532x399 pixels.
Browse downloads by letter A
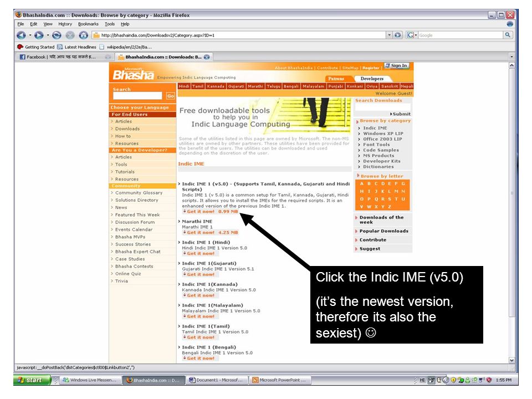click(362, 183)
